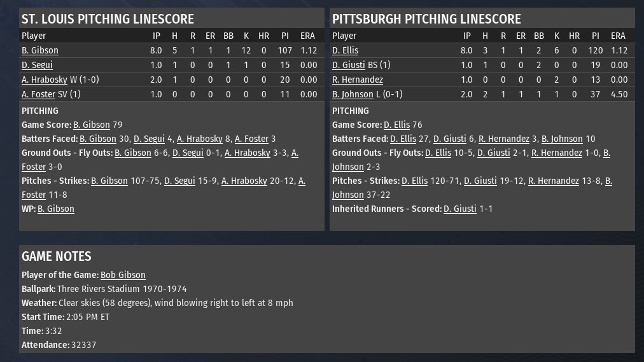The width and height of the screenshot is (644, 362).
Task: Open Bob Gibson Player of the Game link
Action: point(123,275)
